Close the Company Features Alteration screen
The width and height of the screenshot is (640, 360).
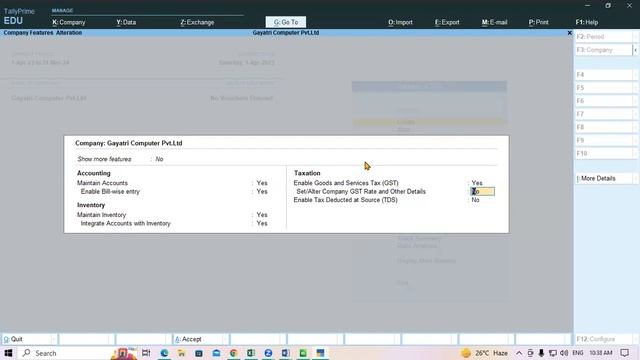[569, 33]
